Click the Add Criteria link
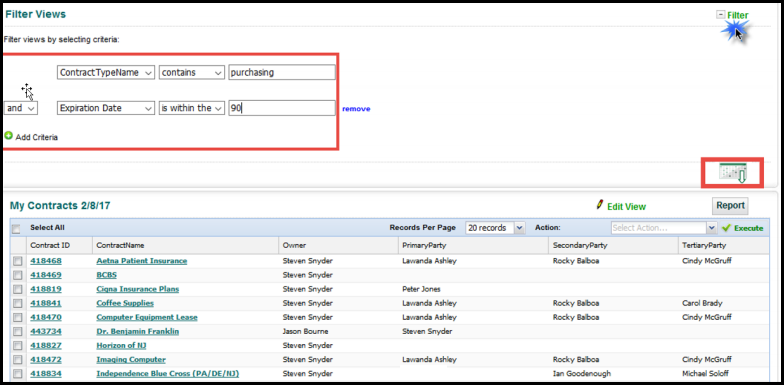This screenshot has width=784, height=385. coord(36,137)
